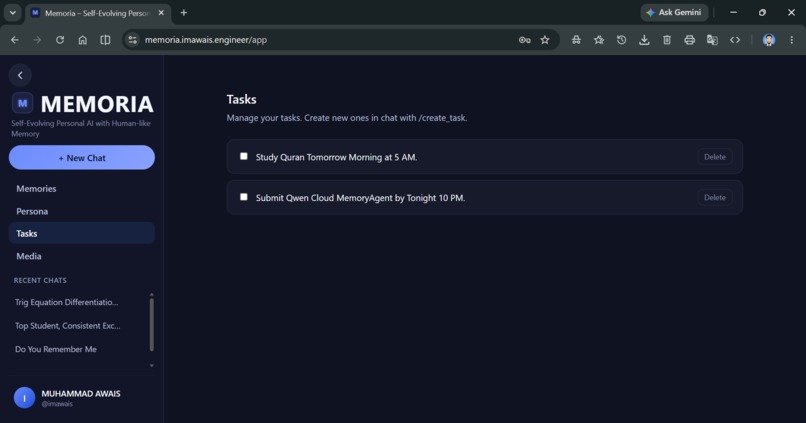
Task: Click the trash can toolbar icon
Action: coord(667,40)
